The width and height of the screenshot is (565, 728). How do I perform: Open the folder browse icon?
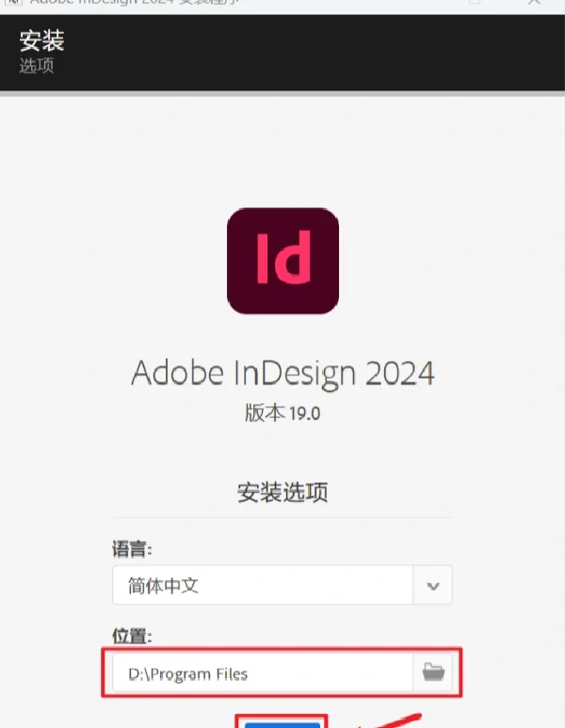[433, 672]
